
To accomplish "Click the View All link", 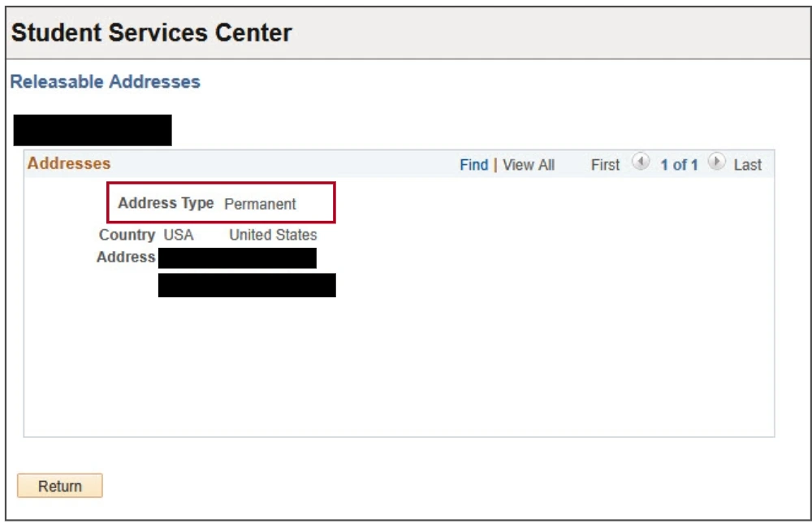I will (x=529, y=165).
